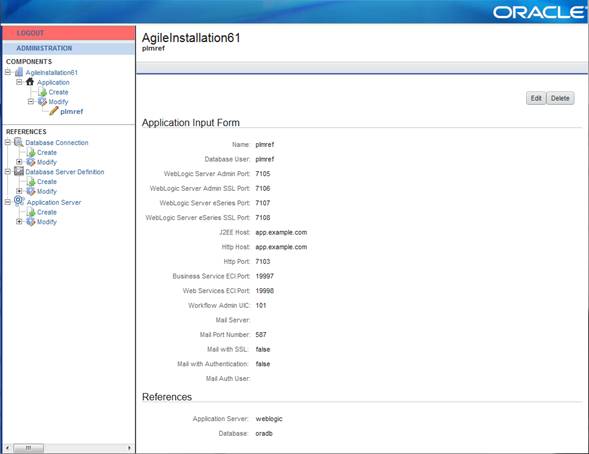
Task: Click the Database Server Definition icon
Action: 19,171
